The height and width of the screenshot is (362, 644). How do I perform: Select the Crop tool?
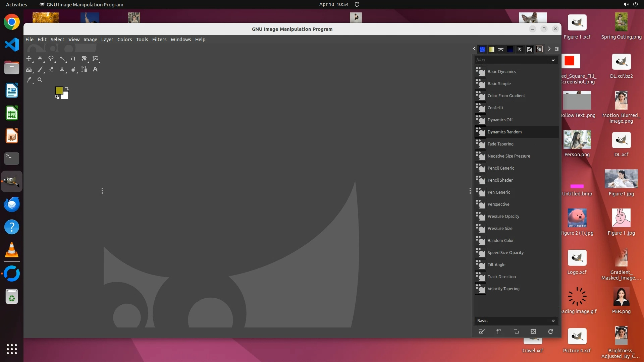73,59
